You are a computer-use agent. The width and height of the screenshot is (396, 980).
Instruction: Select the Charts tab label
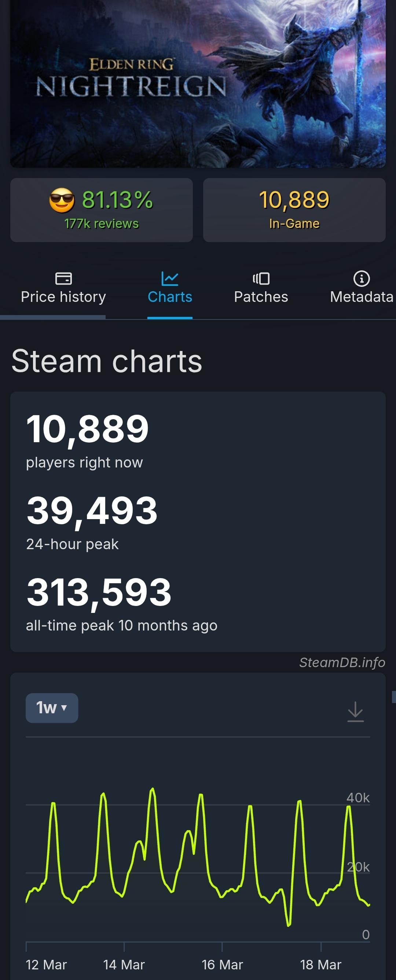170,297
